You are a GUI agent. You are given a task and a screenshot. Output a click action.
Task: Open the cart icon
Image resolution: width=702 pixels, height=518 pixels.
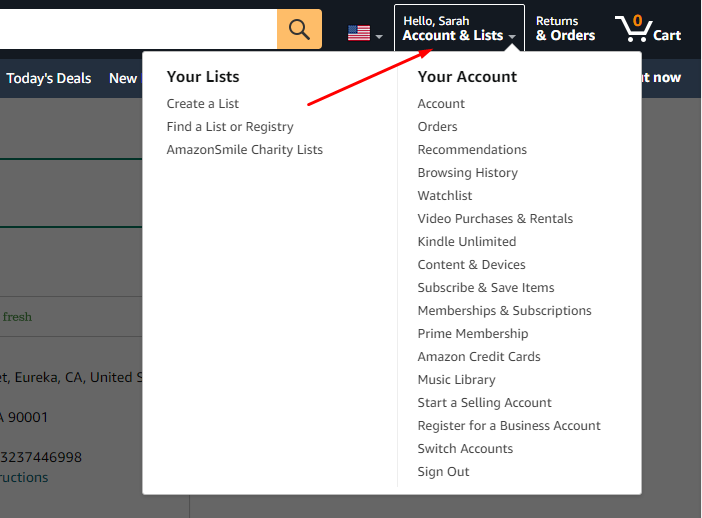(648, 29)
